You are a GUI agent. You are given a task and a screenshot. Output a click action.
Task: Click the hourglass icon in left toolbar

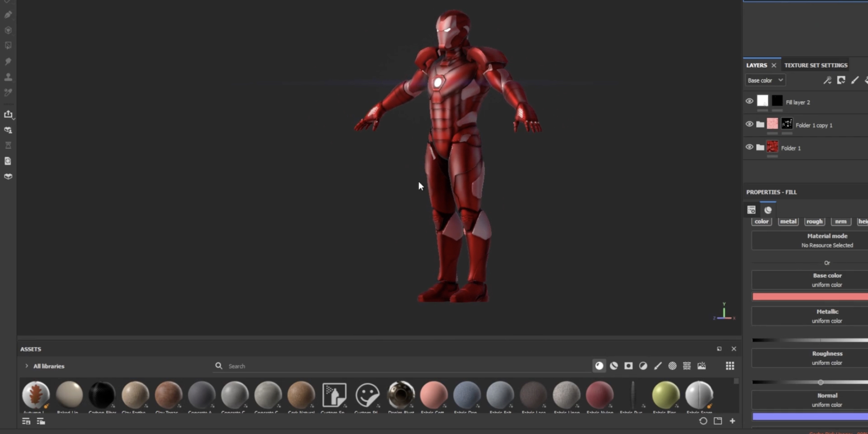[x=8, y=145]
